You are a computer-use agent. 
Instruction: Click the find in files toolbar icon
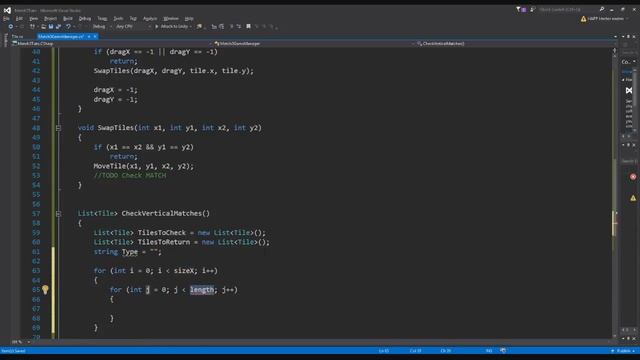coord(199,27)
